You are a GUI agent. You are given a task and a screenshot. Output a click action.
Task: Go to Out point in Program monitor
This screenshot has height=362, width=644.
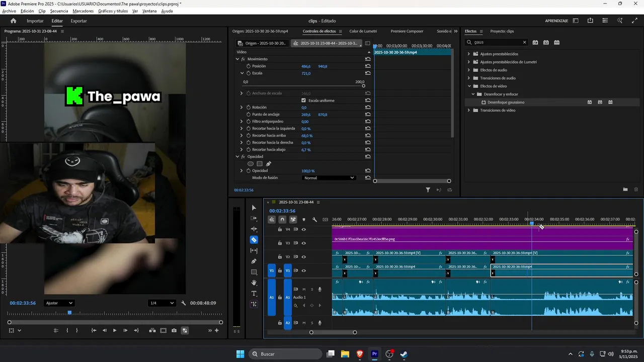[x=136, y=330]
